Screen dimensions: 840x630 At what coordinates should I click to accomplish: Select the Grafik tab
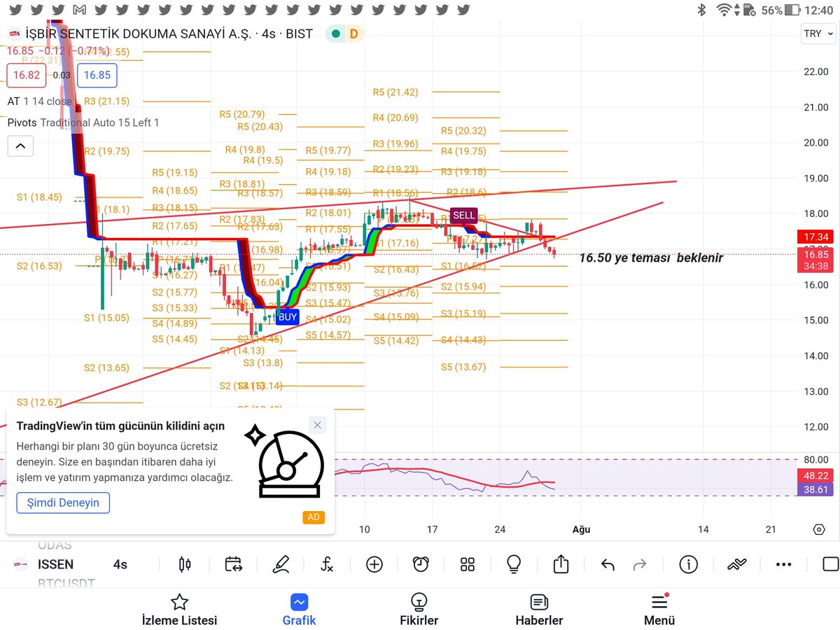pos(300,610)
